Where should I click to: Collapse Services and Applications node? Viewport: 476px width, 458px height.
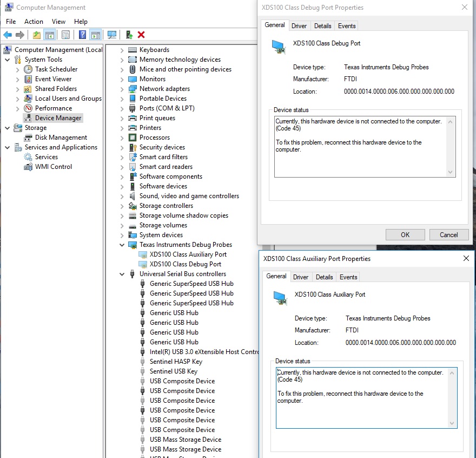(8, 147)
